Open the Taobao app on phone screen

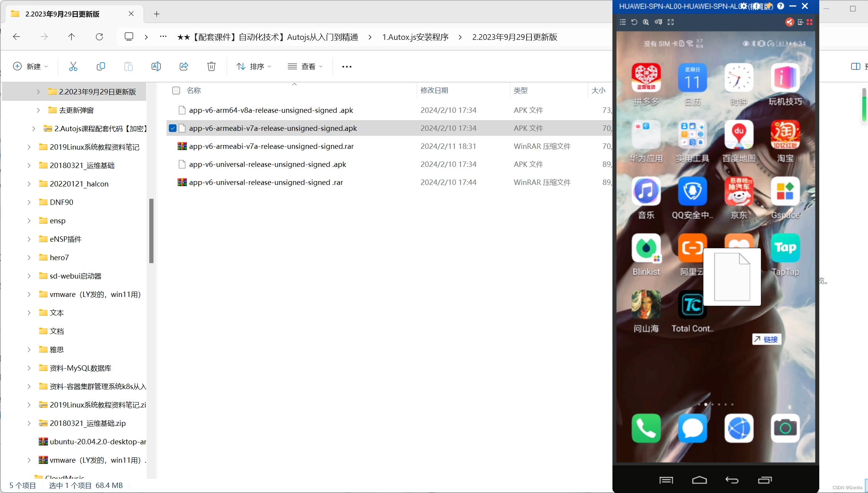(x=785, y=135)
